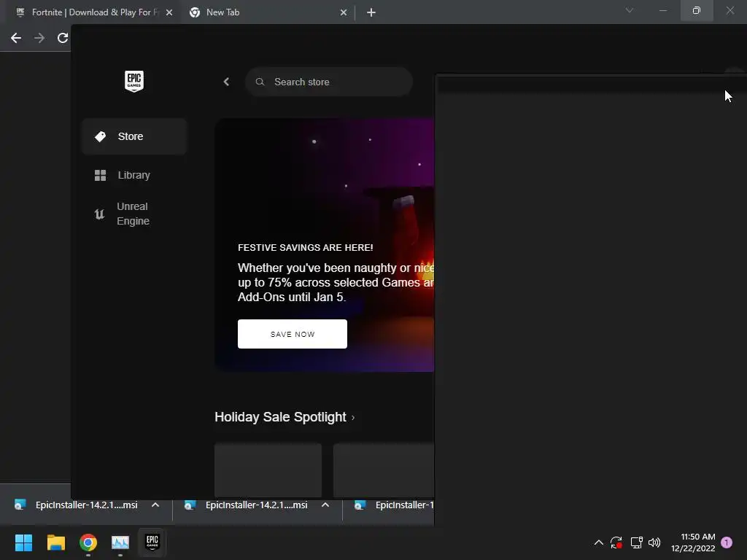The width and height of the screenshot is (747, 560).
Task: Go back using launcher's back chevron
Action: pos(226,82)
